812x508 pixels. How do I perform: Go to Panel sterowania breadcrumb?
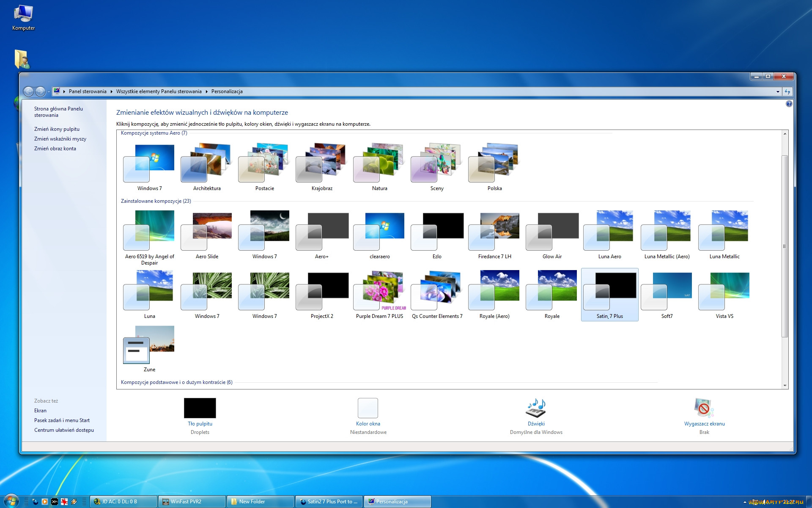point(88,91)
